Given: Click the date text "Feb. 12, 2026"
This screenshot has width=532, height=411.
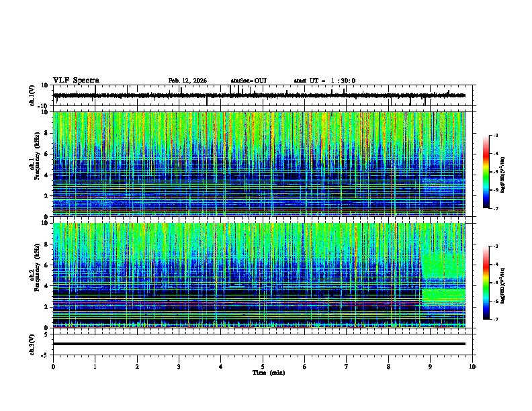Looking at the screenshot, I should tap(187, 81).
